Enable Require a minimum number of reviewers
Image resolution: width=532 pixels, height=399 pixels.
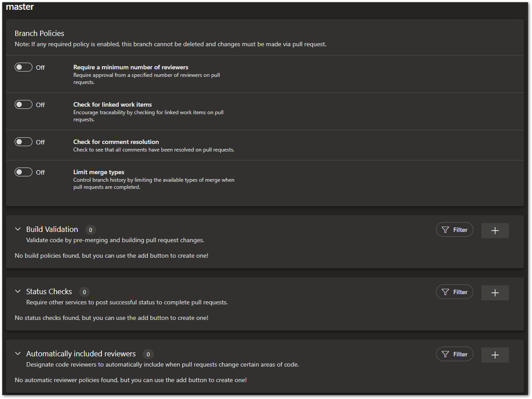[x=24, y=67]
